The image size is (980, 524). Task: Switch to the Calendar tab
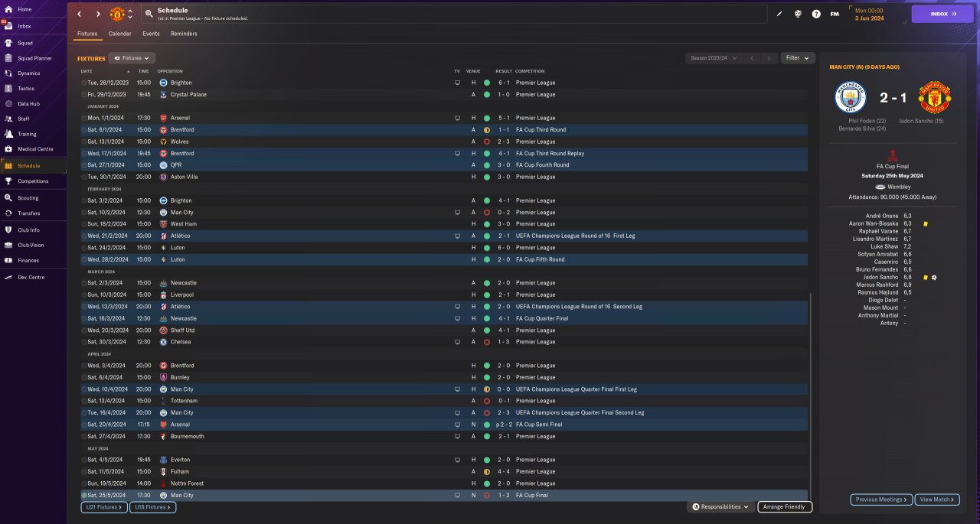[x=119, y=34]
